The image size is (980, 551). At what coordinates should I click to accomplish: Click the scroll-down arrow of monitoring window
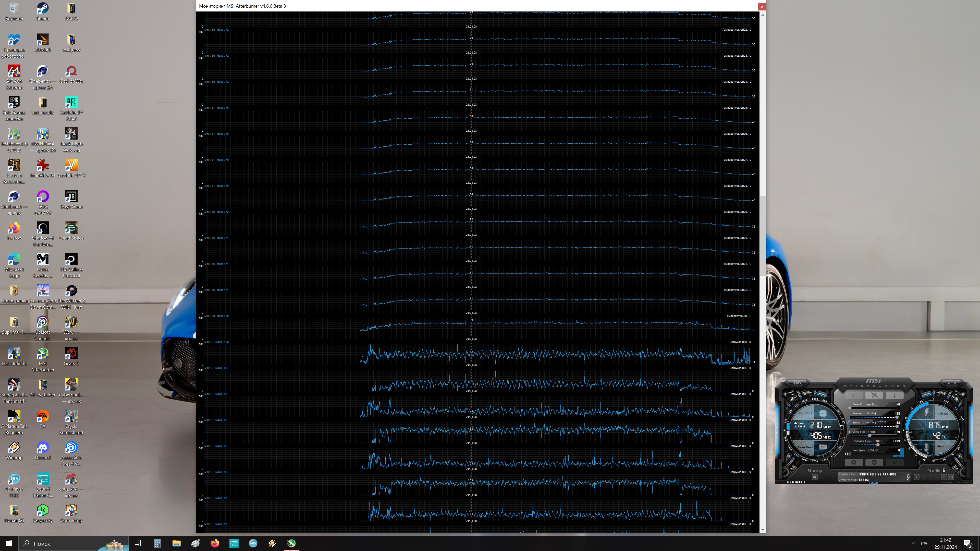pyautogui.click(x=763, y=529)
